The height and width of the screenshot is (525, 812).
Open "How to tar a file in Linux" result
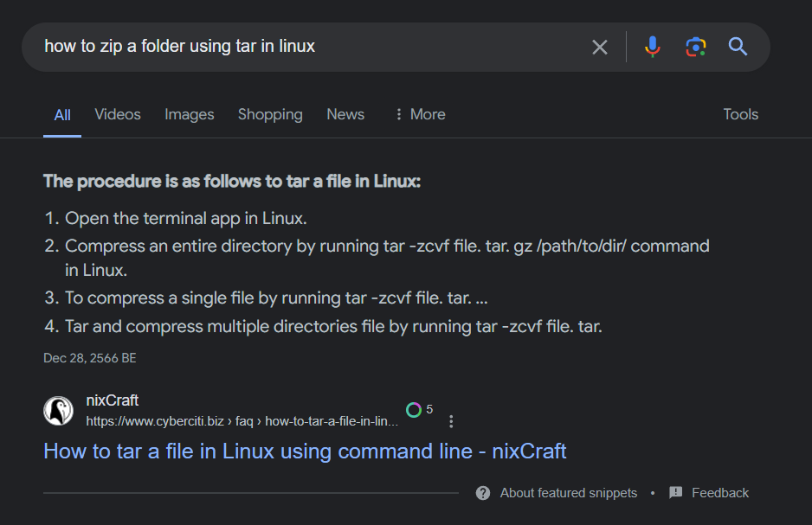point(305,451)
